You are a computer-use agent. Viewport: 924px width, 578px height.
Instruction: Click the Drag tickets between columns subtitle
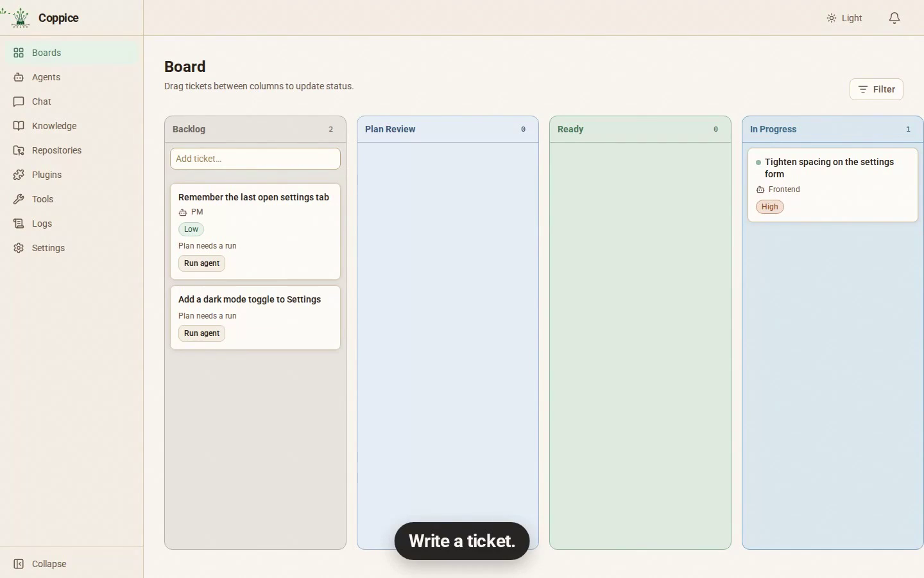259,86
